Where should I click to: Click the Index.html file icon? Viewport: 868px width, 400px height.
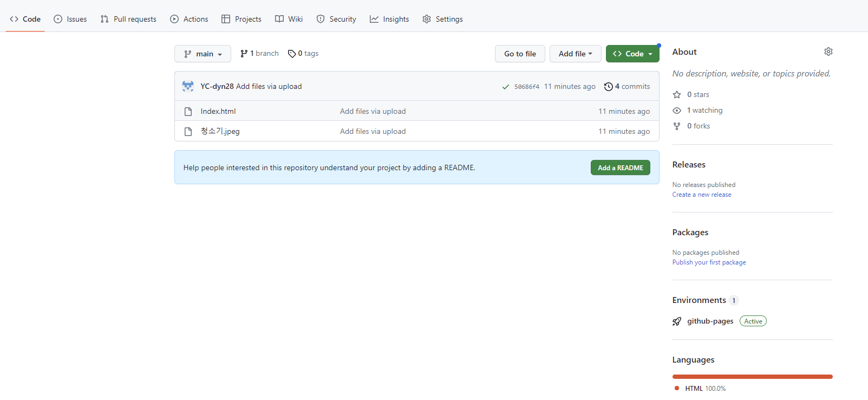pos(188,112)
